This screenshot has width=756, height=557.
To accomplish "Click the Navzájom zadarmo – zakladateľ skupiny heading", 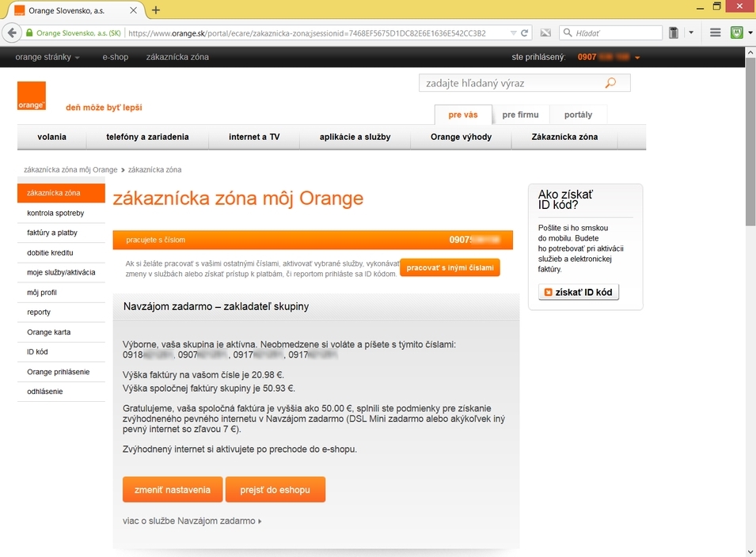I will (x=216, y=306).
